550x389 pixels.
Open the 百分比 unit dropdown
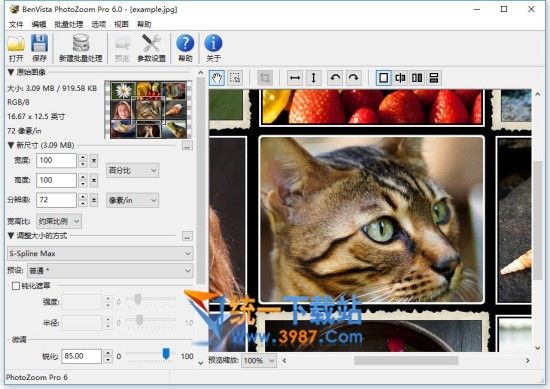tap(132, 170)
